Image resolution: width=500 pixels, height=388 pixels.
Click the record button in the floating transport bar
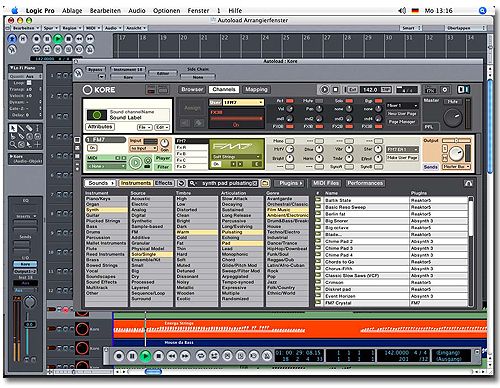[x=119, y=356]
